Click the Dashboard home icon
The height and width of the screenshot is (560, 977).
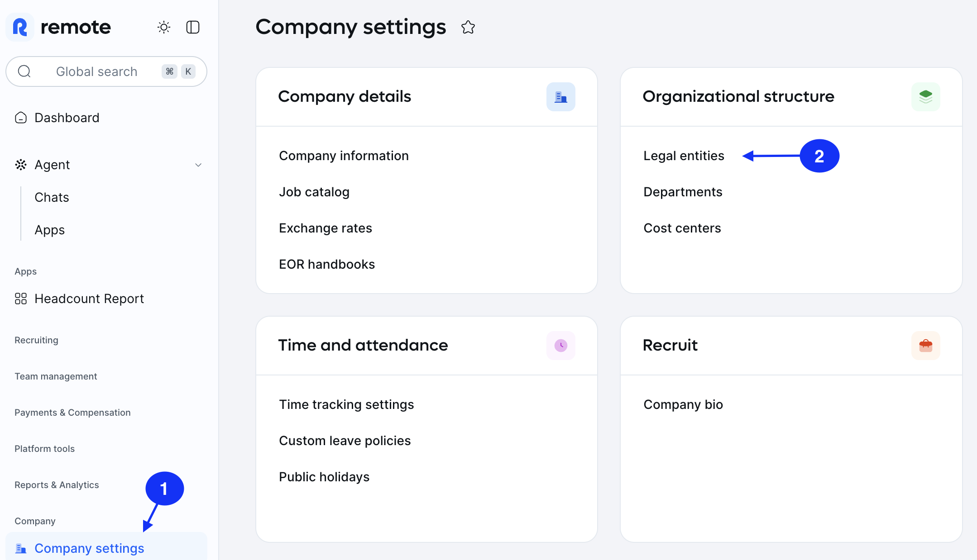click(21, 118)
